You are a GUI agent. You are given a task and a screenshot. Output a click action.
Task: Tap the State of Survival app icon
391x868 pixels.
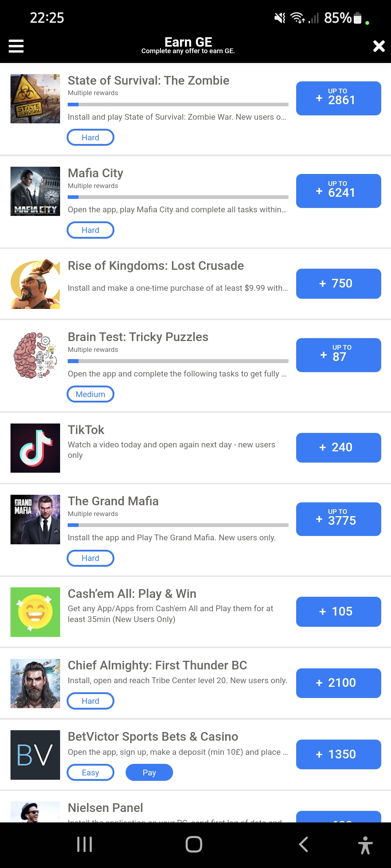tap(35, 99)
